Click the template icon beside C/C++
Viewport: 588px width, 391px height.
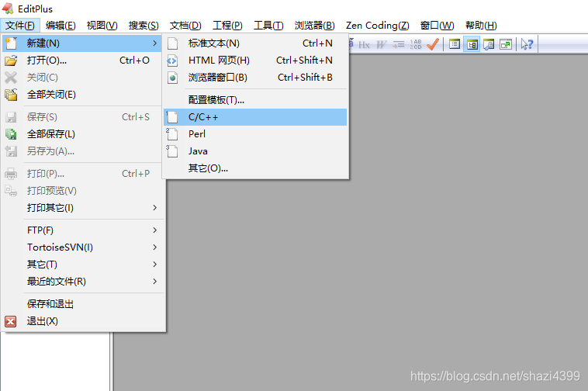click(x=172, y=117)
